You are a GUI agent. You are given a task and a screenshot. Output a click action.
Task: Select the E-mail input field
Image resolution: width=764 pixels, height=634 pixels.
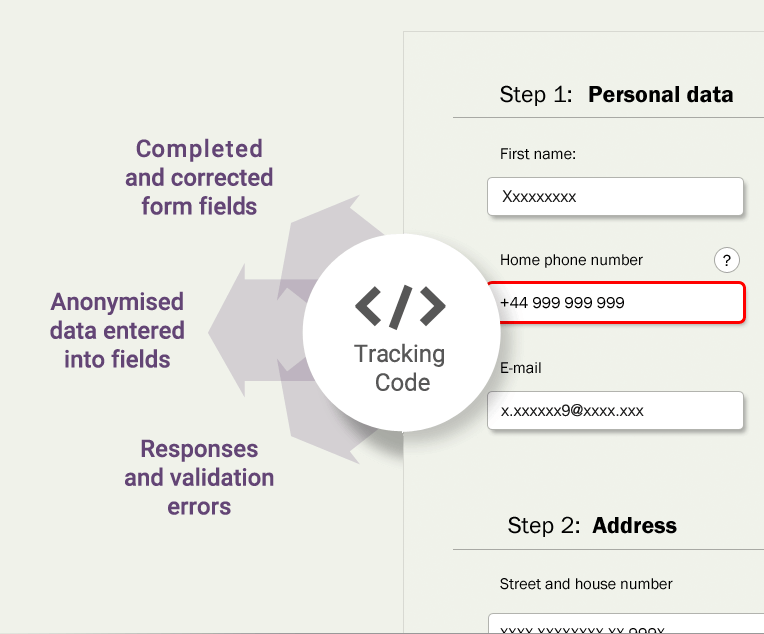(x=615, y=410)
